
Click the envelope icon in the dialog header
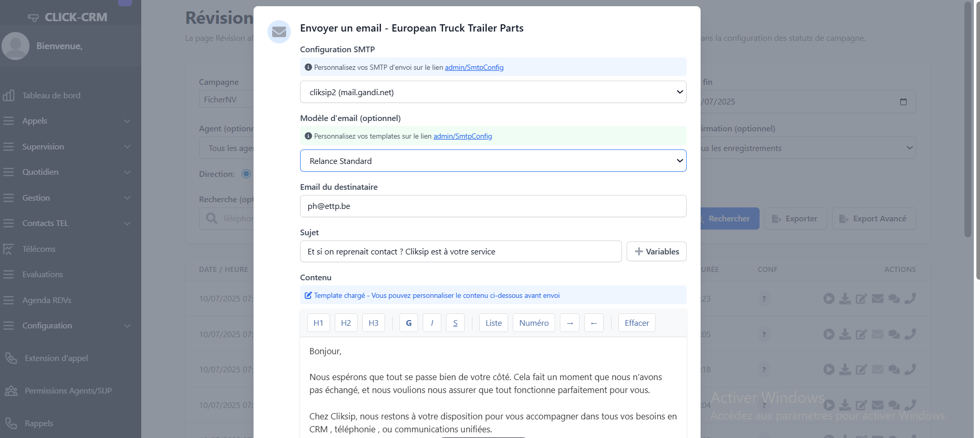click(279, 32)
